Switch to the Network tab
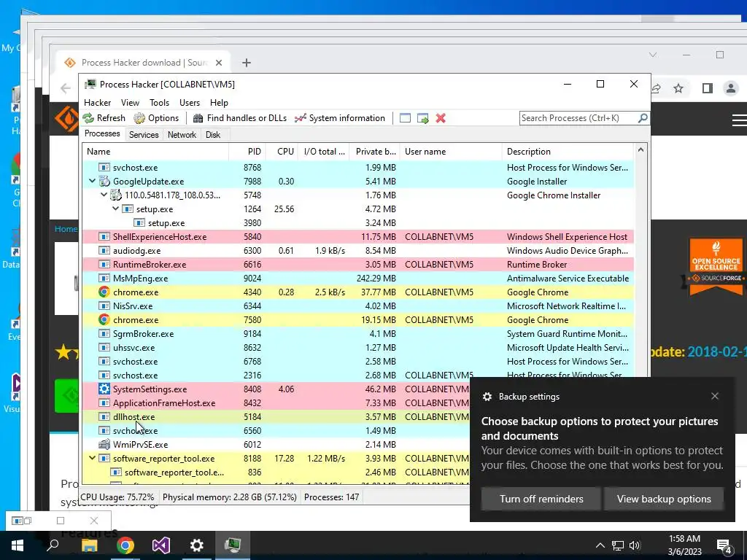The width and height of the screenshot is (747, 560). [x=182, y=135]
